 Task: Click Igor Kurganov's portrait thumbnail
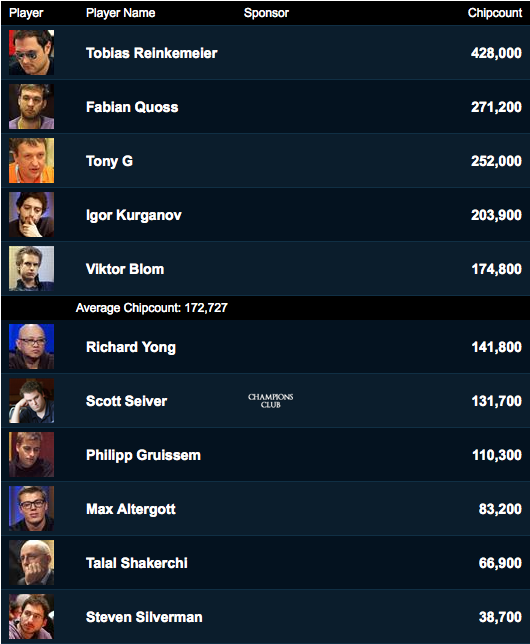pyautogui.click(x=31, y=214)
